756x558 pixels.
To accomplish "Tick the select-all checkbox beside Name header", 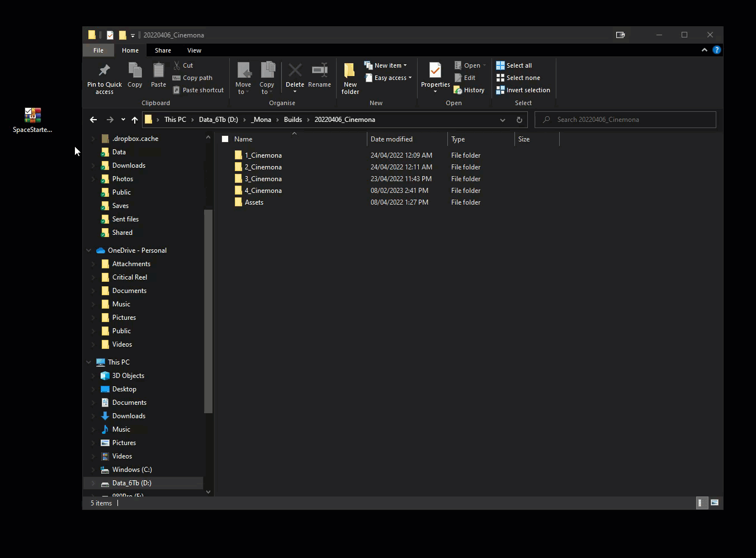I will point(225,139).
